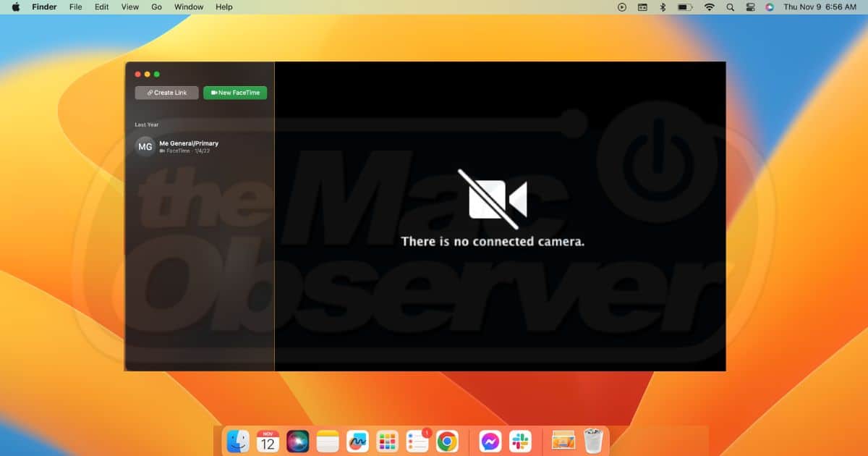Open Google Chrome in the Dock

447,441
